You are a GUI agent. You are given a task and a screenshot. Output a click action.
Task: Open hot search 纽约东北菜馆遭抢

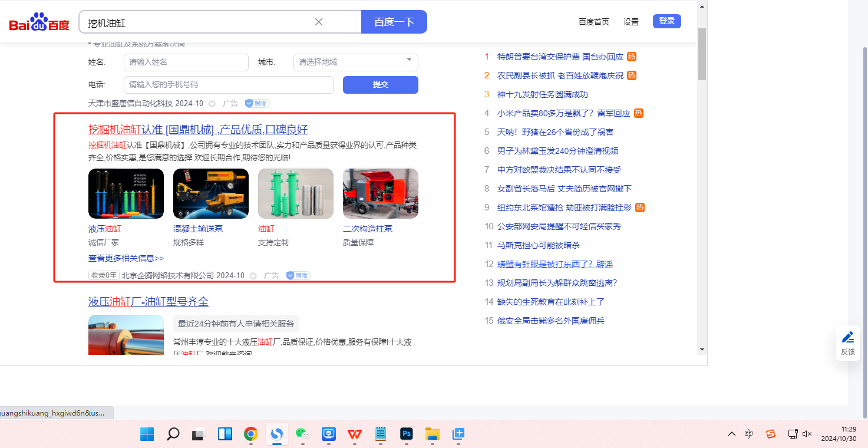(x=565, y=207)
